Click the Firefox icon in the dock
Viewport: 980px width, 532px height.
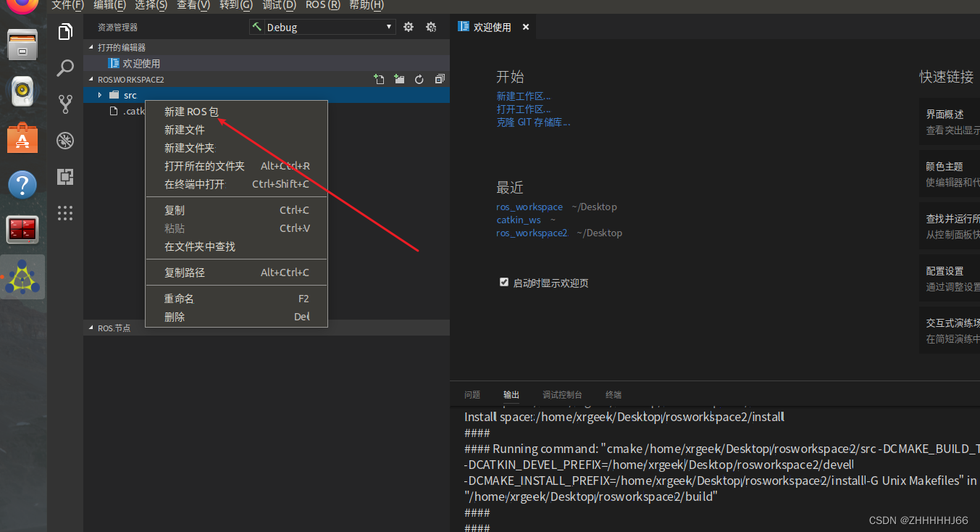[x=22, y=6]
